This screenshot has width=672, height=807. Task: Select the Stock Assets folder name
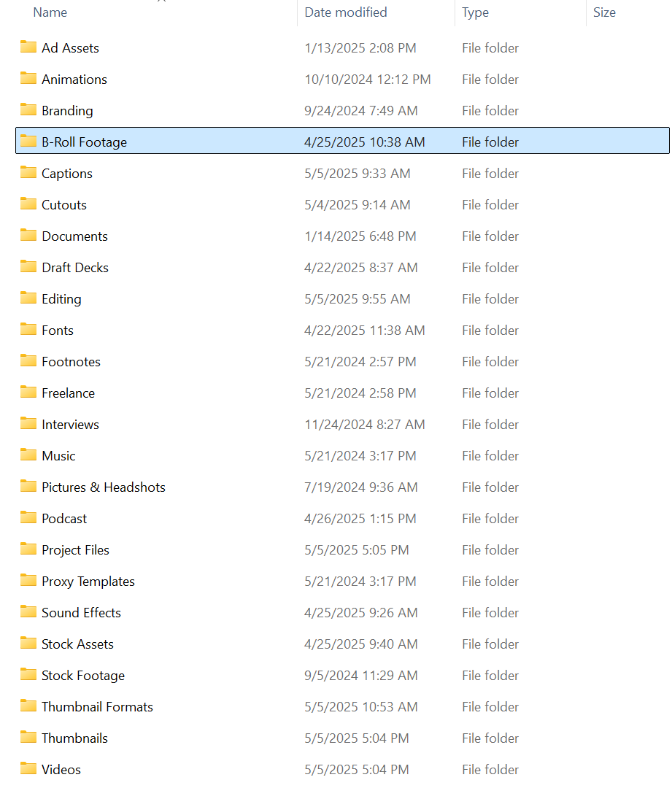pos(77,644)
